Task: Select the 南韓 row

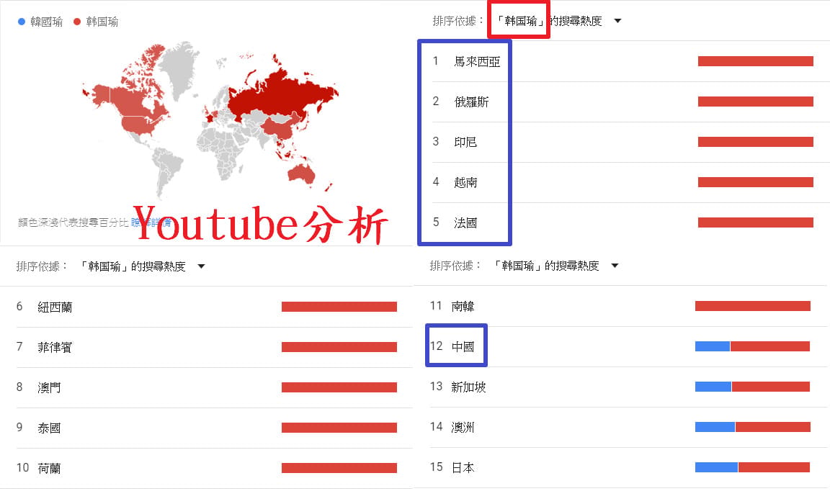Action: 628,306
